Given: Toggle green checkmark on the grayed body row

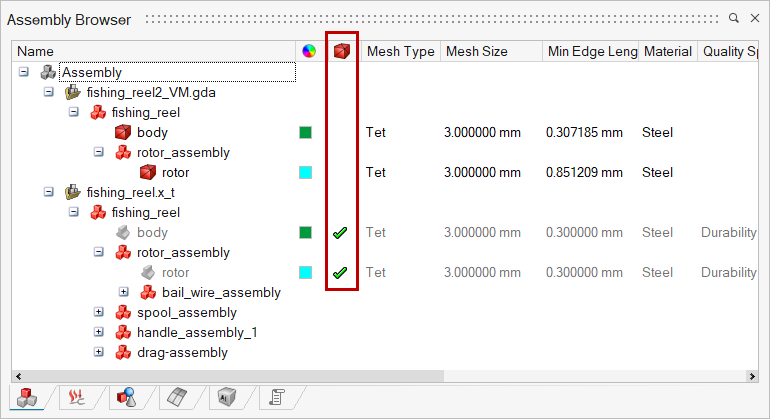Looking at the screenshot, I should [x=340, y=232].
